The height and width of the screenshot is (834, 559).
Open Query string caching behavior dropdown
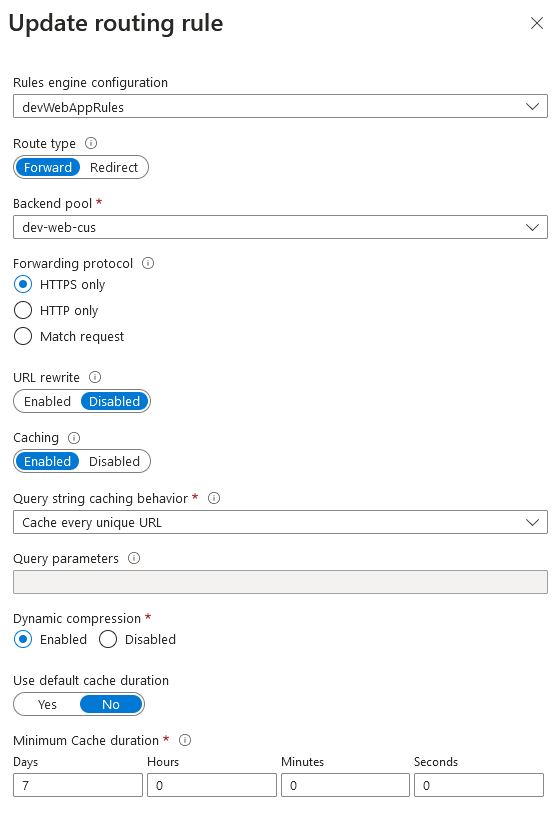tap(280, 522)
